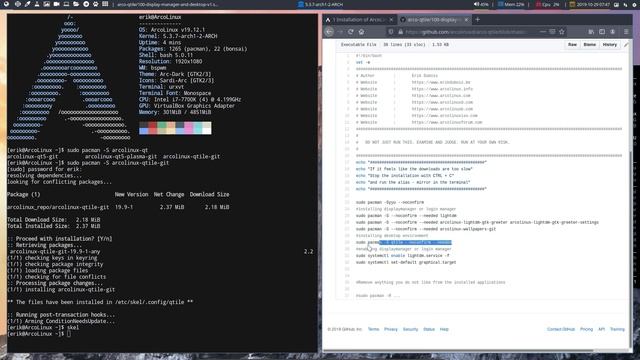Click the first workspace icon in the top bar
This screenshot has height=360, width=640.
6,4
